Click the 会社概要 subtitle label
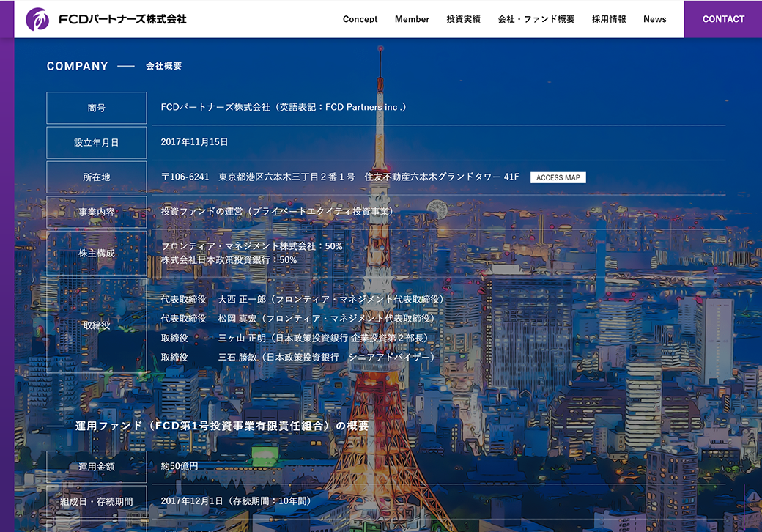762x532 pixels. 163,66
